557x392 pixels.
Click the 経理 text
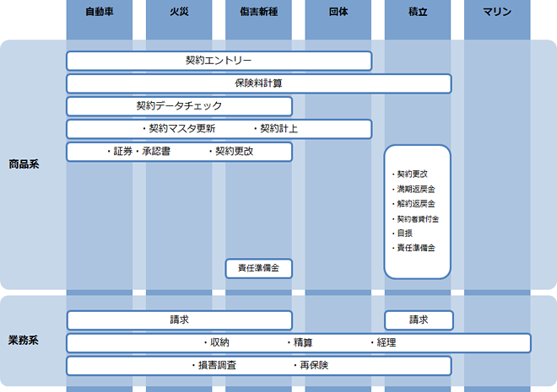tap(387, 342)
